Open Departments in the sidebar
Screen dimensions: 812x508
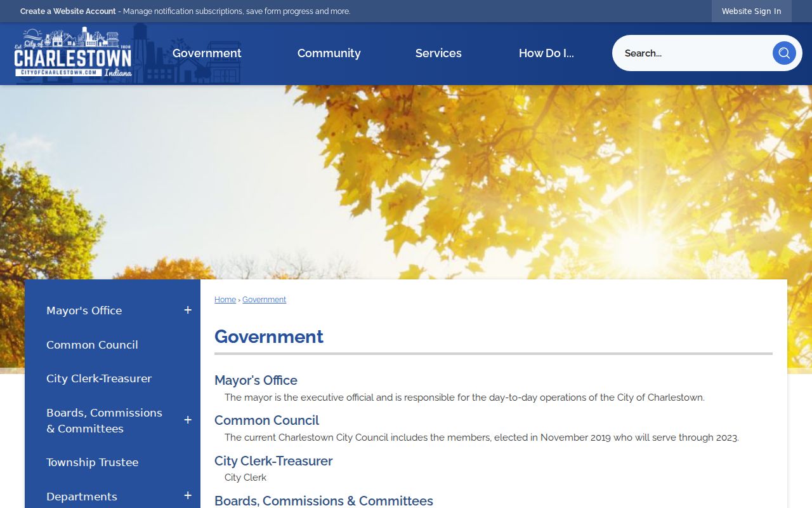click(82, 497)
